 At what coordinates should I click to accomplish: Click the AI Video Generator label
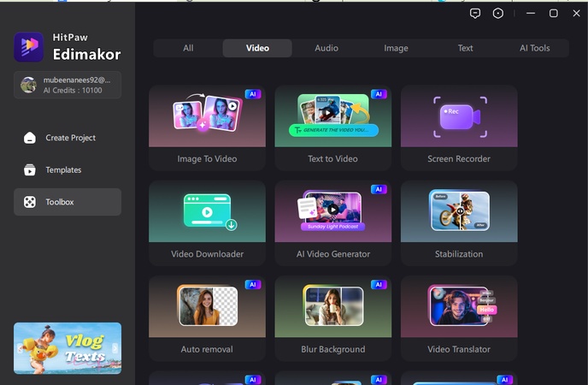pos(333,254)
